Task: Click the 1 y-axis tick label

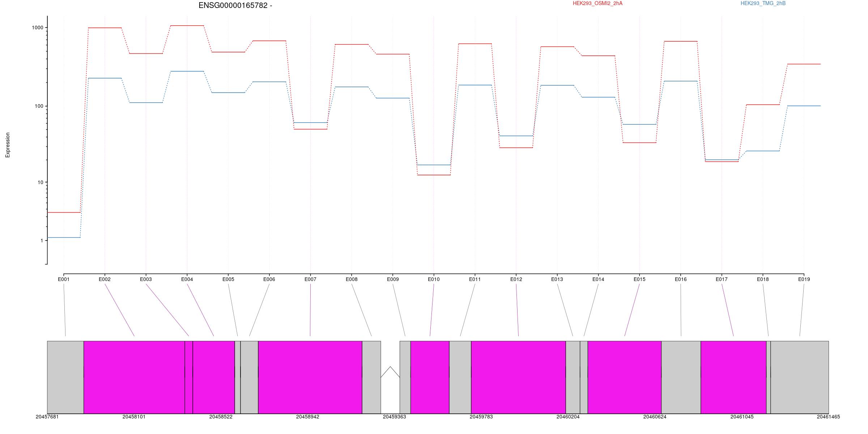Action: [42, 241]
